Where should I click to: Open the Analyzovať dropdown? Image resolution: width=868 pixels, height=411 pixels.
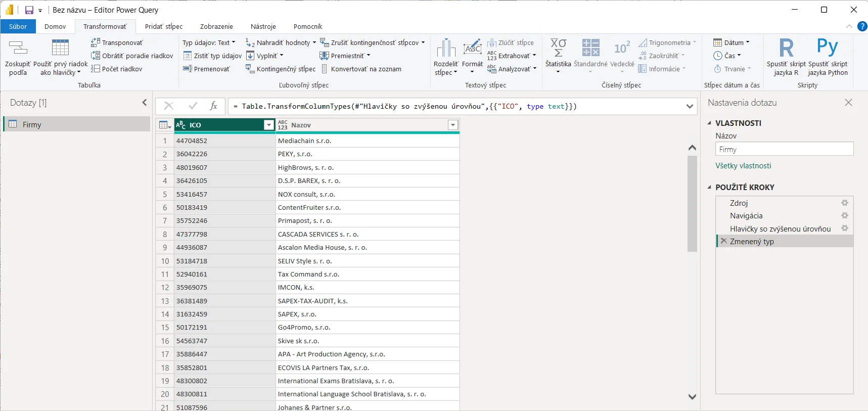click(x=535, y=69)
